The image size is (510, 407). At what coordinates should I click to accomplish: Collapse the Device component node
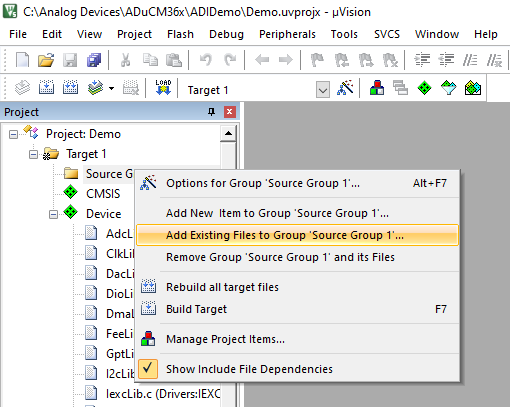click(53, 214)
